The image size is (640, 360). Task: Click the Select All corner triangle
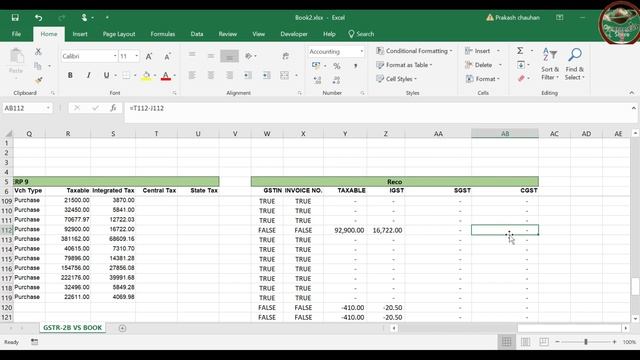pos(8,133)
